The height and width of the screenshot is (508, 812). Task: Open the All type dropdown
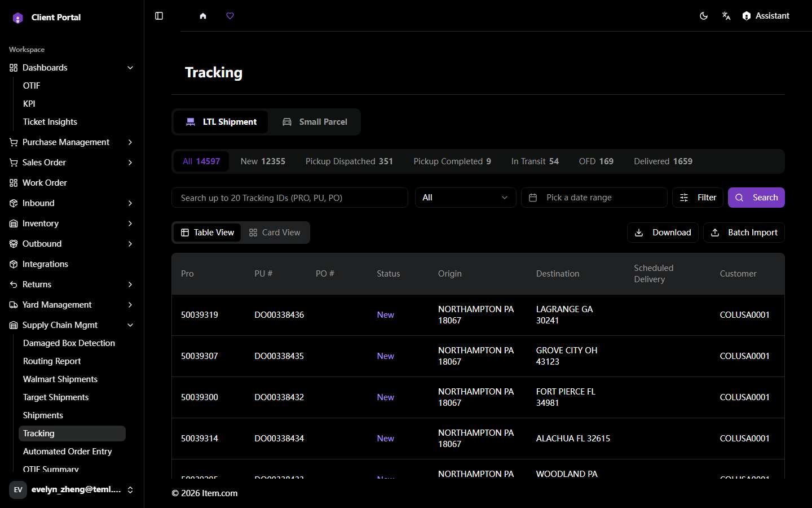[466, 198]
